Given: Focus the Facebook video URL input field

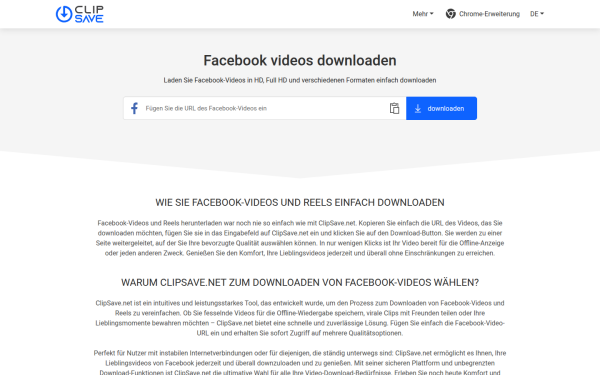Looking at the screenshot, I should (264, 108).
